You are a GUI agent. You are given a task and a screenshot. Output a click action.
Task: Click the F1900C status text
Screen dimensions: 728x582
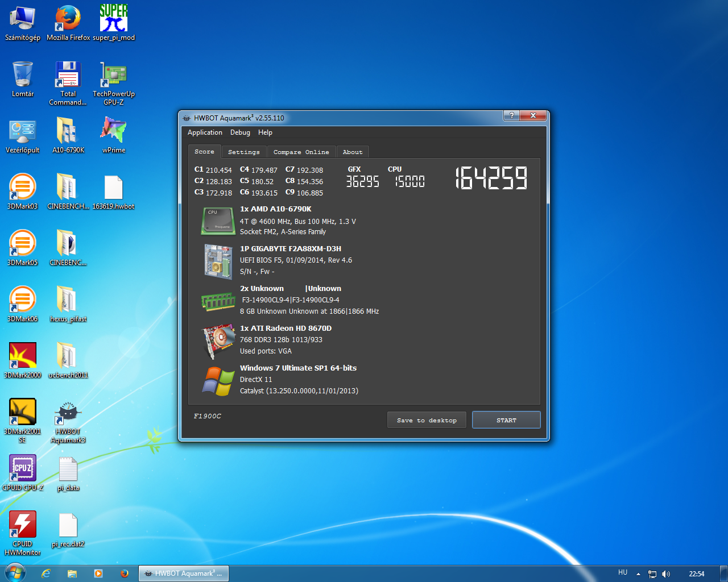pyautogui.click(x=208, y=416)
